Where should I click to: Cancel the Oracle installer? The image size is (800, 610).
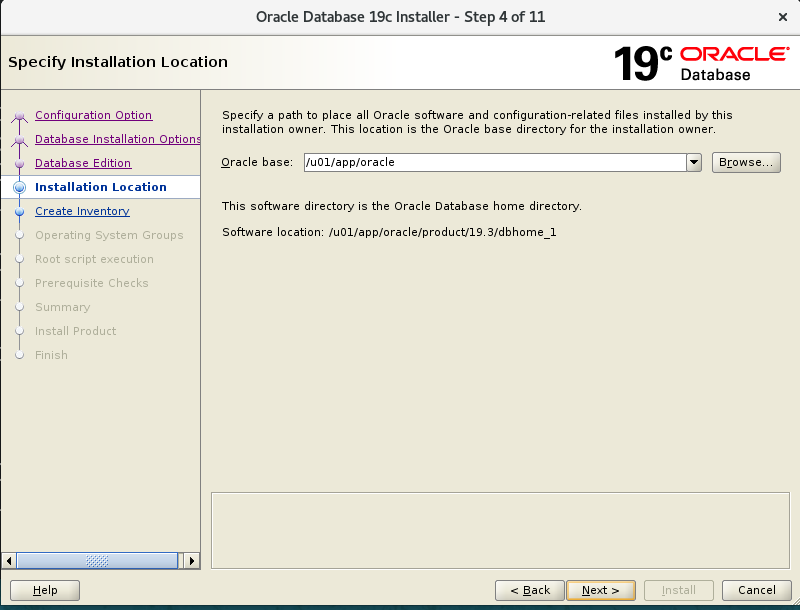(x=757, y=591)
